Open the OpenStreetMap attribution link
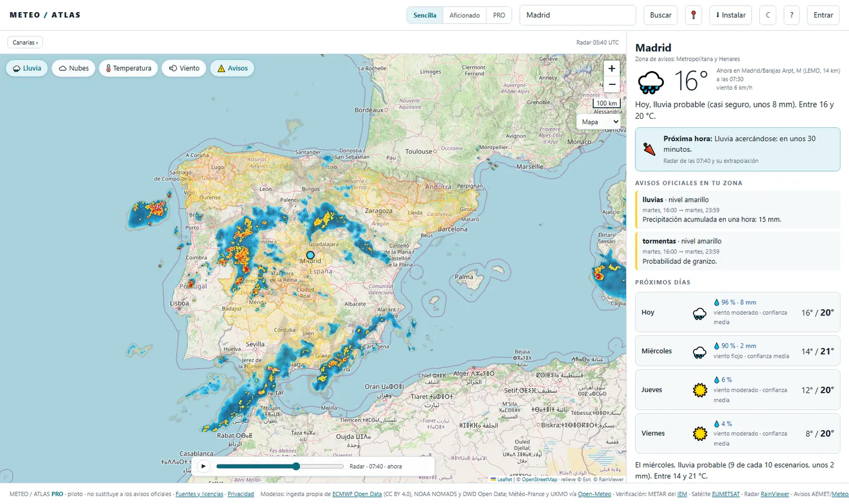This screenshot has height=504, width=849. (x=540, y=479)
